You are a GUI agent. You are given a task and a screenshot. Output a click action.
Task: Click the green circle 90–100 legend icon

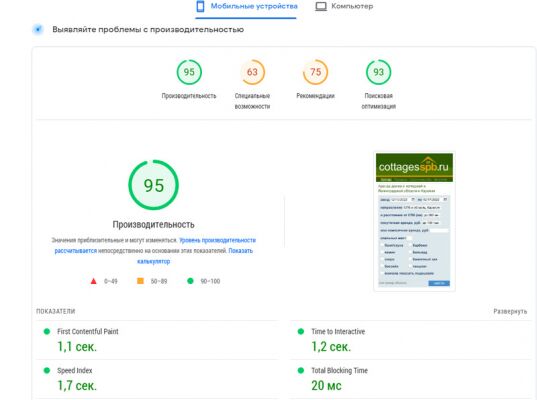pyautogui.click(x=190, y=281)
